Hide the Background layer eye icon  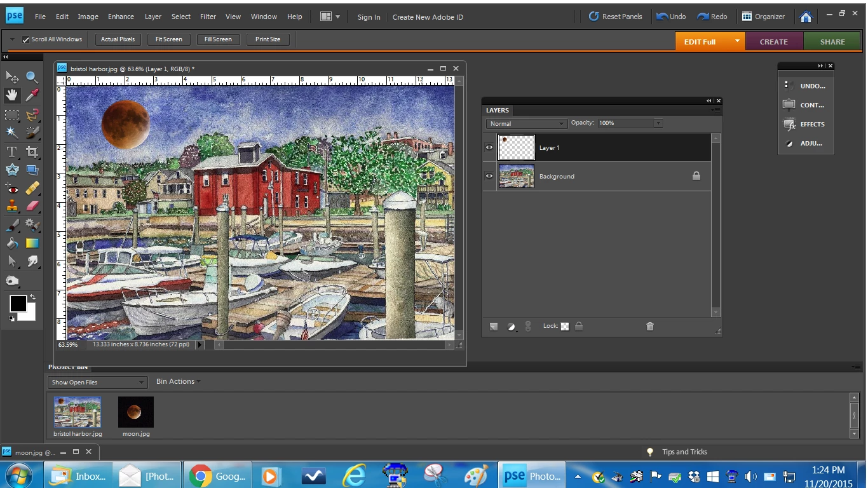pyautogui.click(x=489, y=176)
